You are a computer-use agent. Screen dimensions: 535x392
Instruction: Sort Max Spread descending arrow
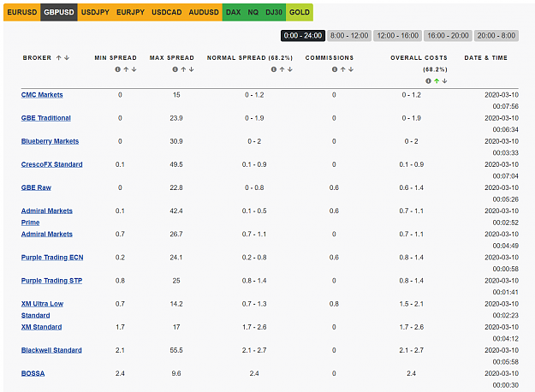tap(192, 69)
